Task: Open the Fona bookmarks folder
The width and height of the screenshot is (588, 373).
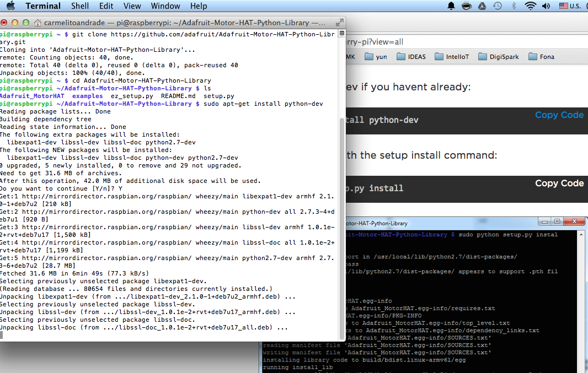Action: click(x=542, y=57)
